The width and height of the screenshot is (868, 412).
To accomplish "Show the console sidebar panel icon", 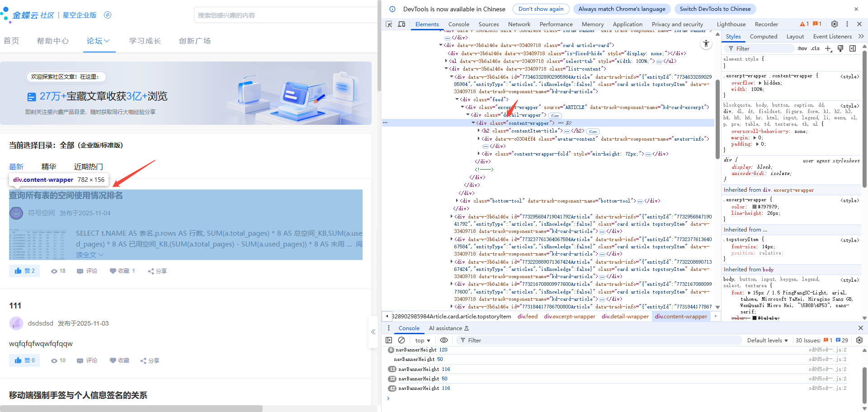I will (389, 340).
